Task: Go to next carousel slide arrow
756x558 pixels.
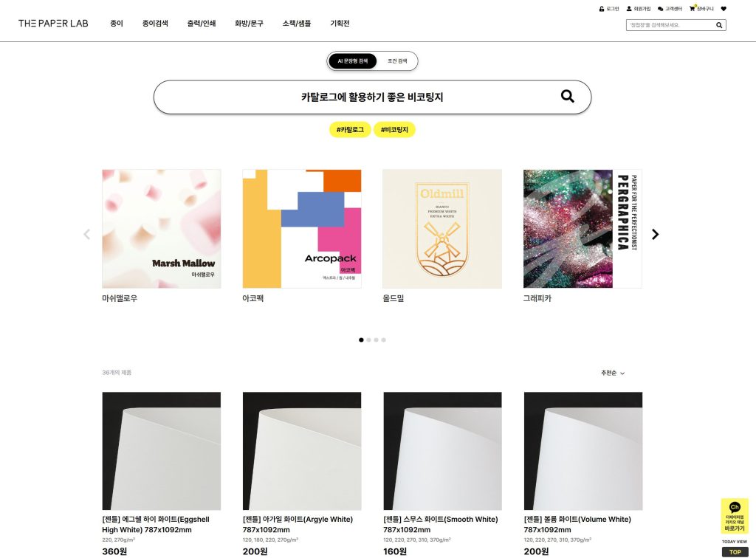Action: coord(655,234)
